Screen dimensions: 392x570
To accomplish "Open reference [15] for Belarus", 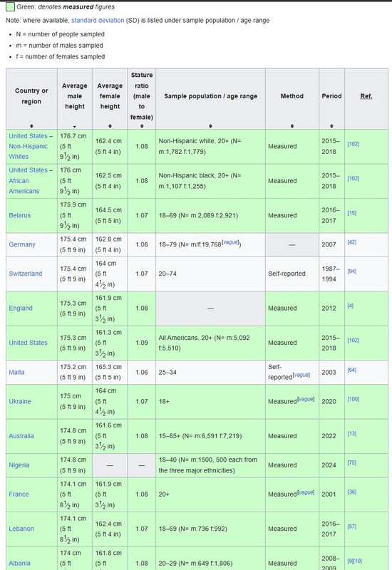I will tap(351, 213).
